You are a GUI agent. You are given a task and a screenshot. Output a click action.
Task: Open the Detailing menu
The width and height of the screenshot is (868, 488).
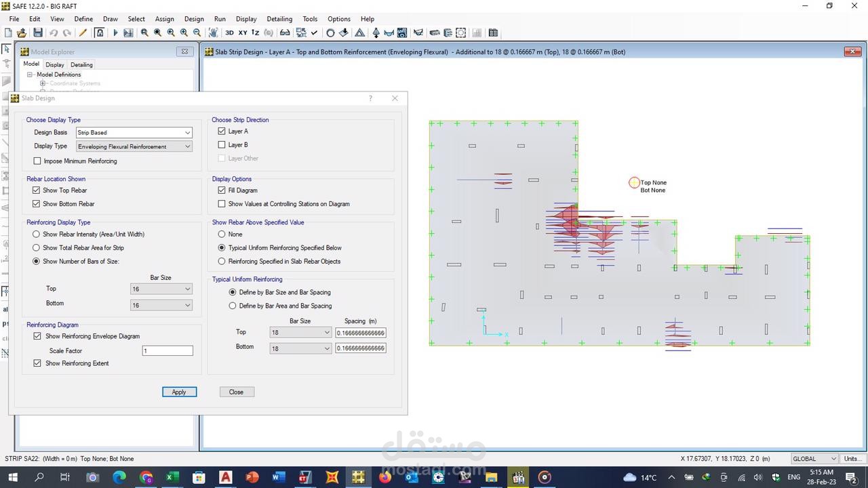279,19
